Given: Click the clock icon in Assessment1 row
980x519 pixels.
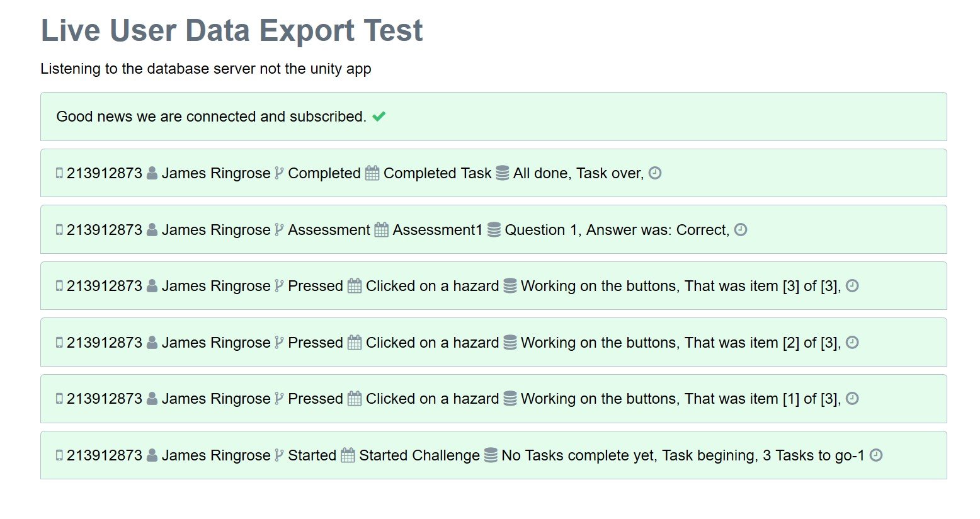Looking at the screenshot, I should point(741,229).
